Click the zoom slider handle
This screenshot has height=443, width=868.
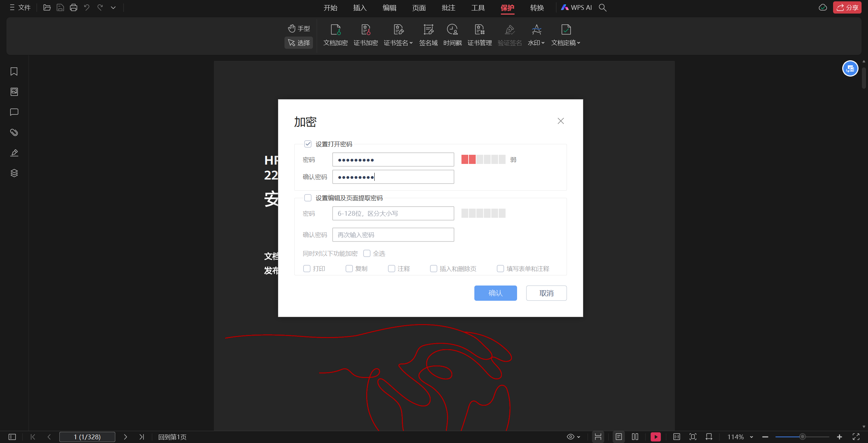[802, 437]
